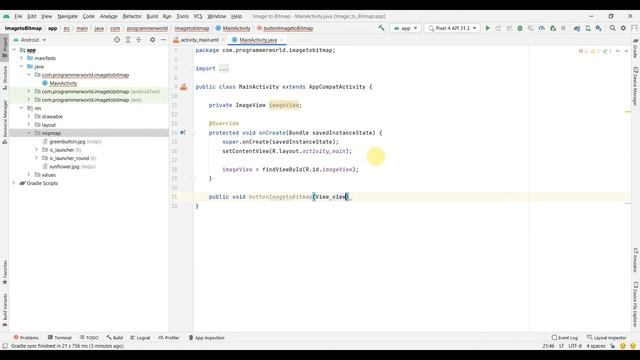Open the Logcat tool window

(140, 338)
